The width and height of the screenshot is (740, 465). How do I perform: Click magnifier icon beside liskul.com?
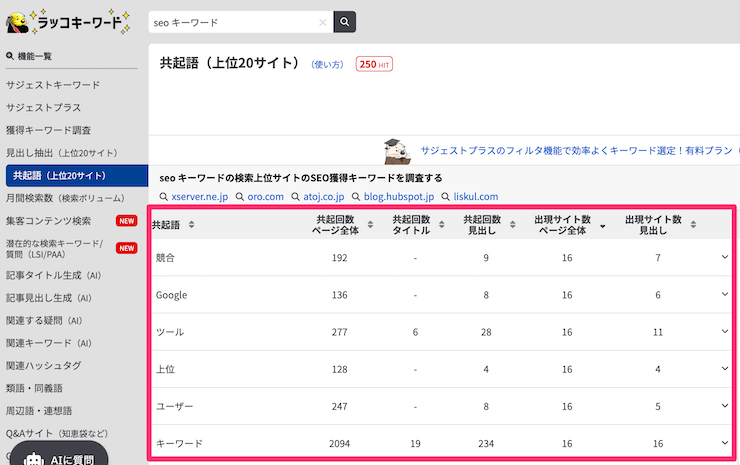(446, 196)
